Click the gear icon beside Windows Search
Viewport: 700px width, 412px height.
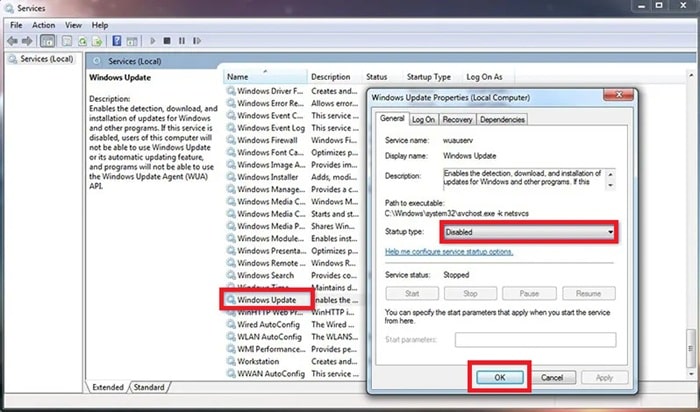231,275
